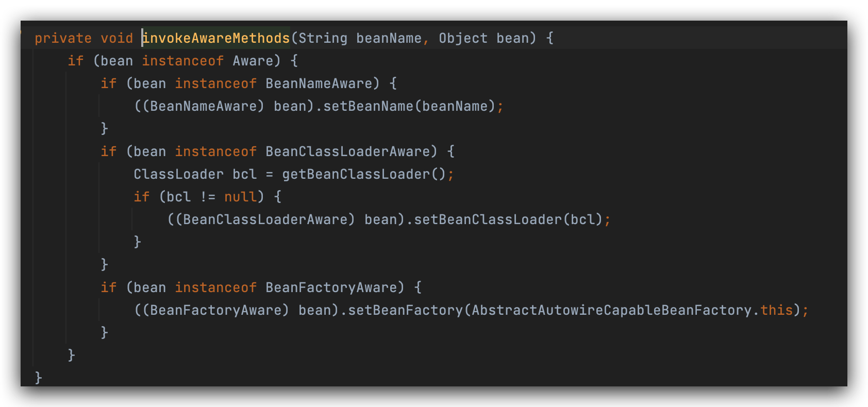Click the invokeAwareMethods method name
This screenshot has width=868, height=407.
pyautogui.click(x=216, y=38)
